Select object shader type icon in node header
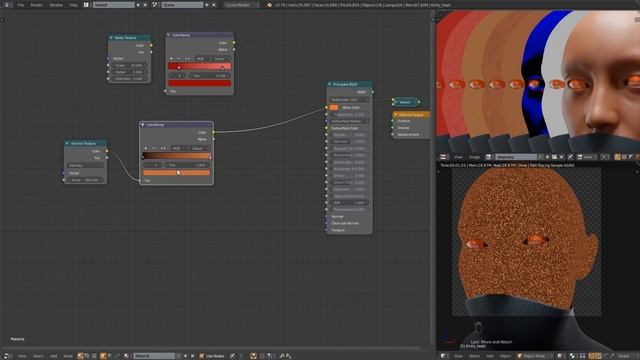Viewport: 640px width, 360px height. coord(103,356)
